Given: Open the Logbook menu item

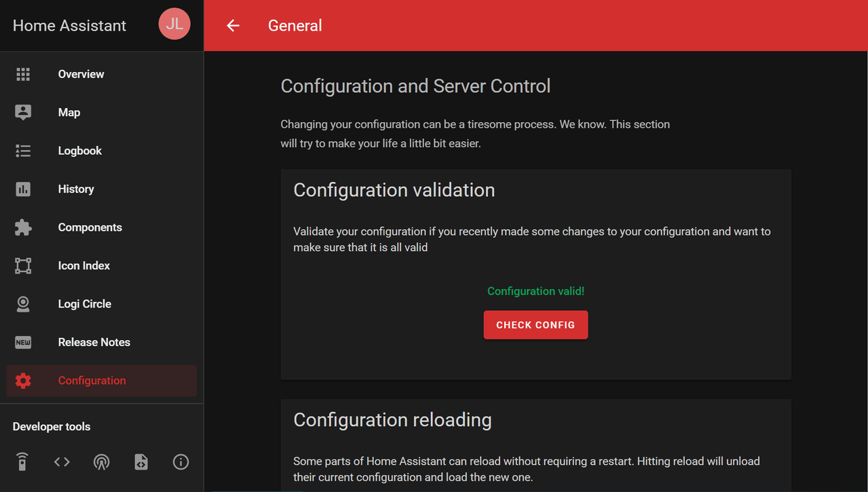Looking at the screenshot, I should [102, 151].
